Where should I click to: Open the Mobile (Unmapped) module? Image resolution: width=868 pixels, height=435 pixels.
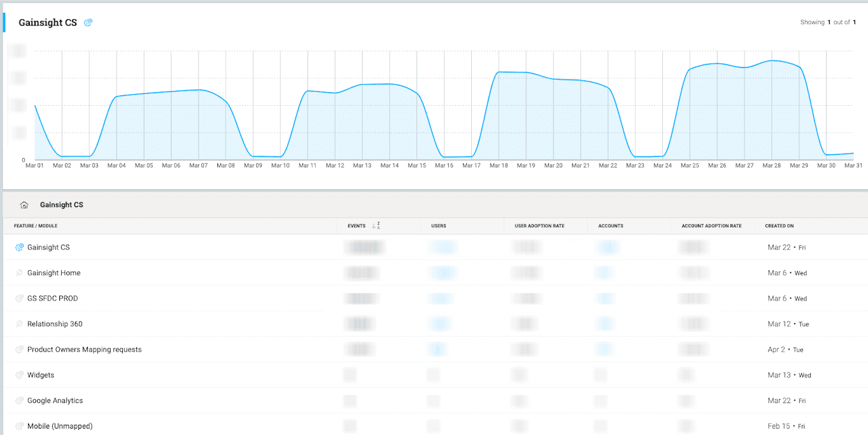60,426
